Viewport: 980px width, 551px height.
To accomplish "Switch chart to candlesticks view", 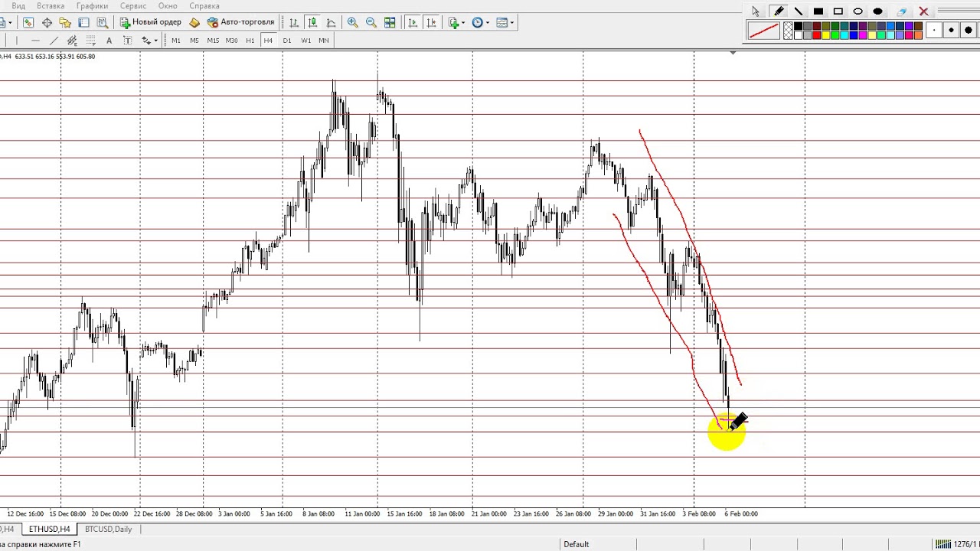I will (x=313, y=23).
